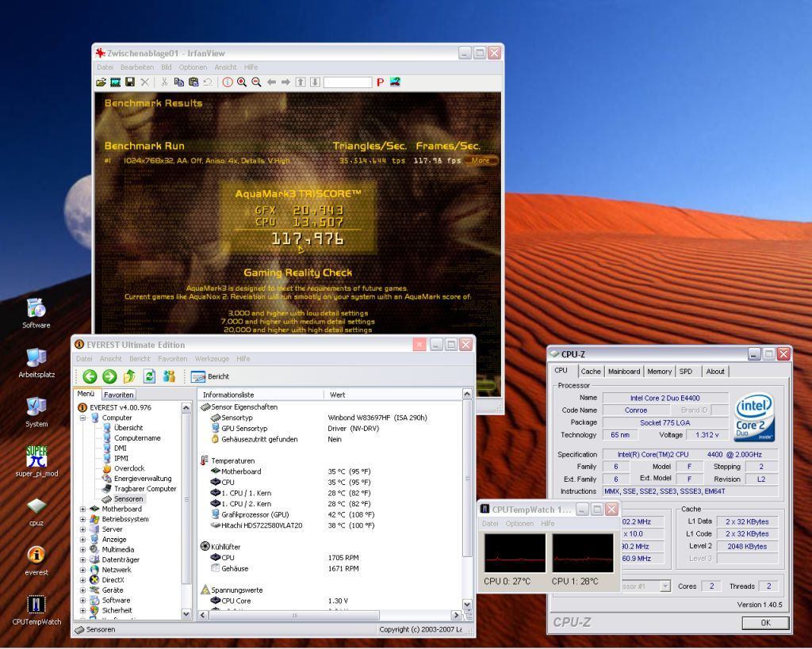
Task: Click the next image right arrow in IrfanView
Action: pyautogui.click(x=285, y=82)
